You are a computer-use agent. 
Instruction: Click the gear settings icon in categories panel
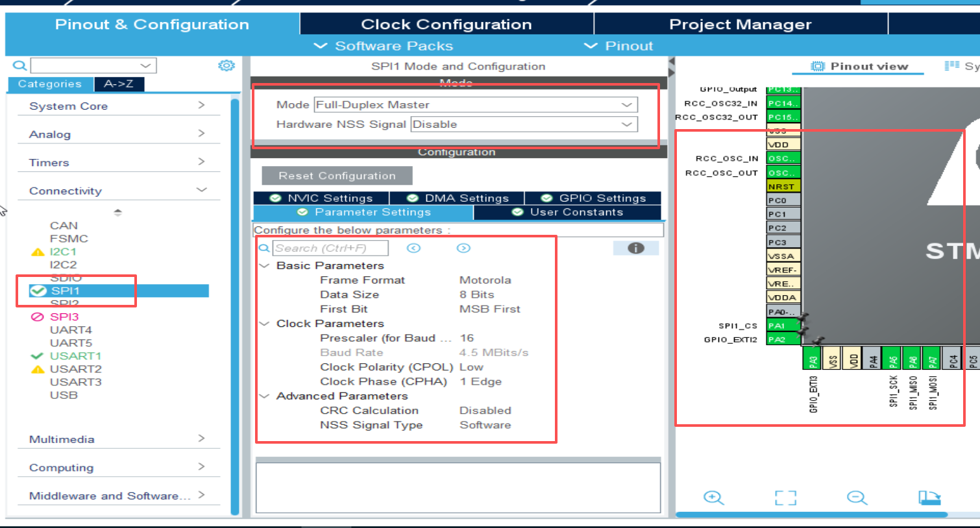pyautogui.click(x=226, y=66)
